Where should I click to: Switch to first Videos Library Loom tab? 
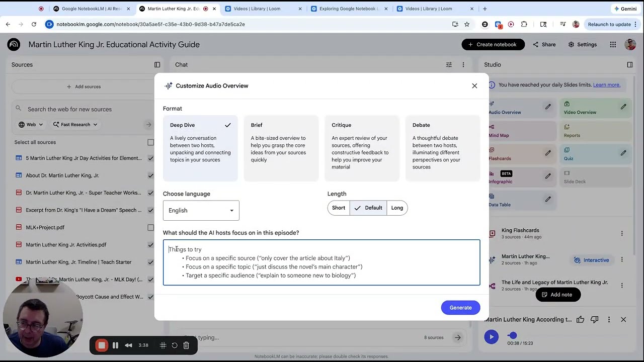(x=264, y=9)
